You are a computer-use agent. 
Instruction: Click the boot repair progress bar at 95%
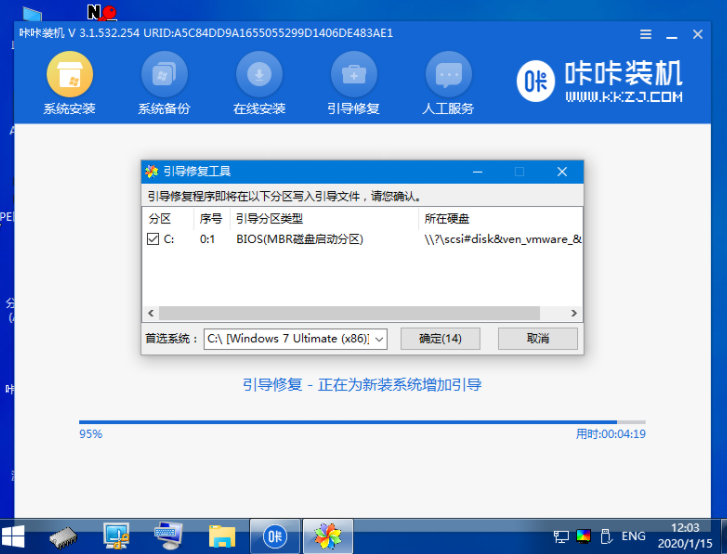click(x=350, y=422)
